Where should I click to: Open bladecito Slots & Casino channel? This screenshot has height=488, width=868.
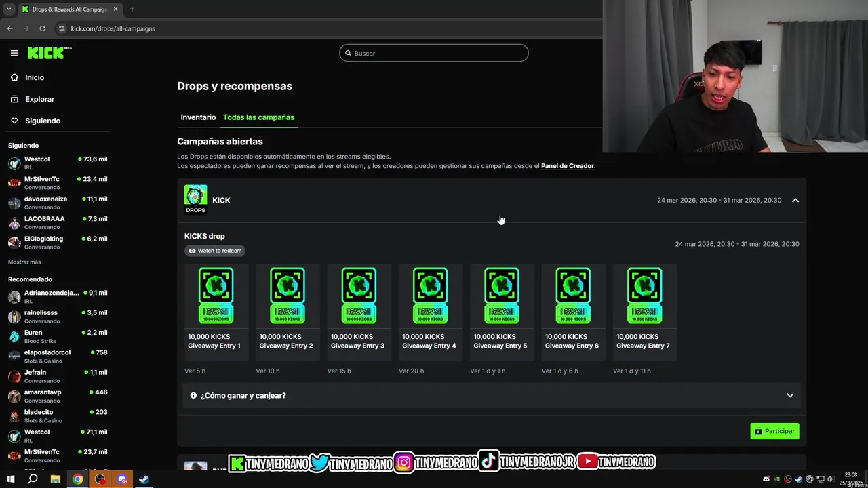pyautogui.click(x=57, y=415)
